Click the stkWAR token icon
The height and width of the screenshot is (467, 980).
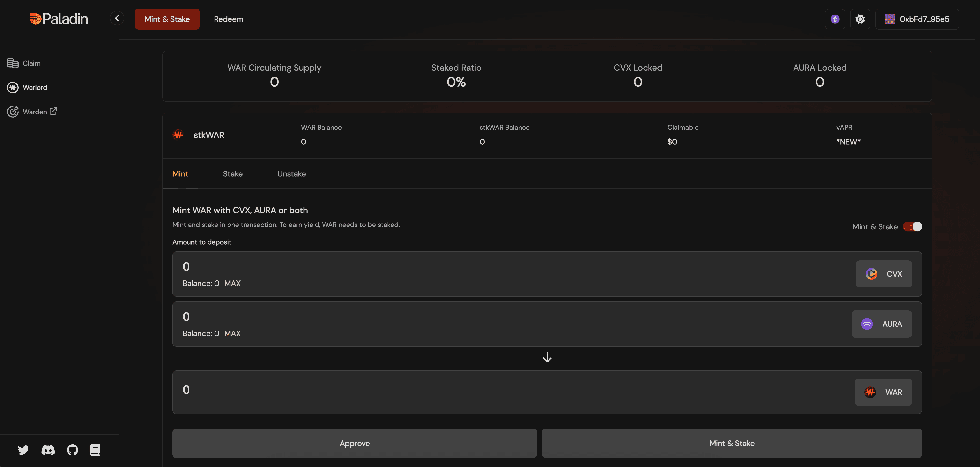pyautogui.click(x=178, y=135)
